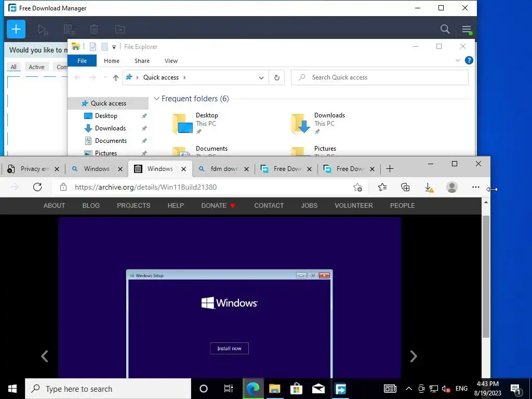The image size is (532, 399).
Task: Expand the address bar history dropdown
Action: 261,78
